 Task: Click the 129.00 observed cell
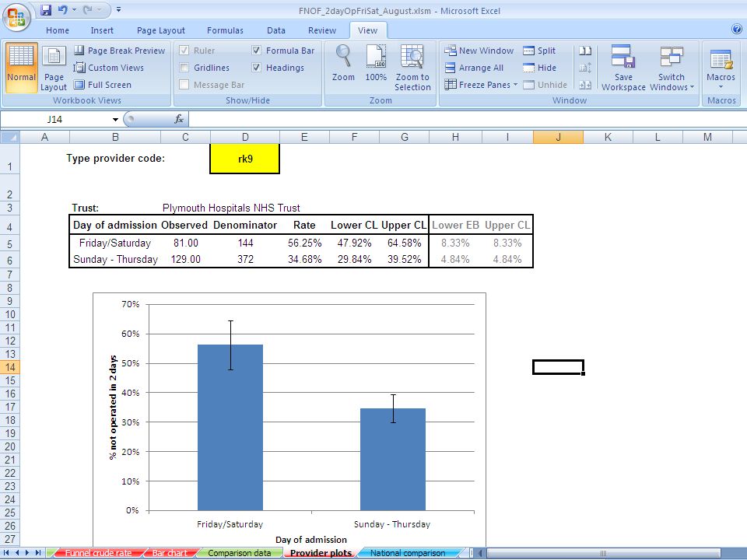click(x=186, y=260)
